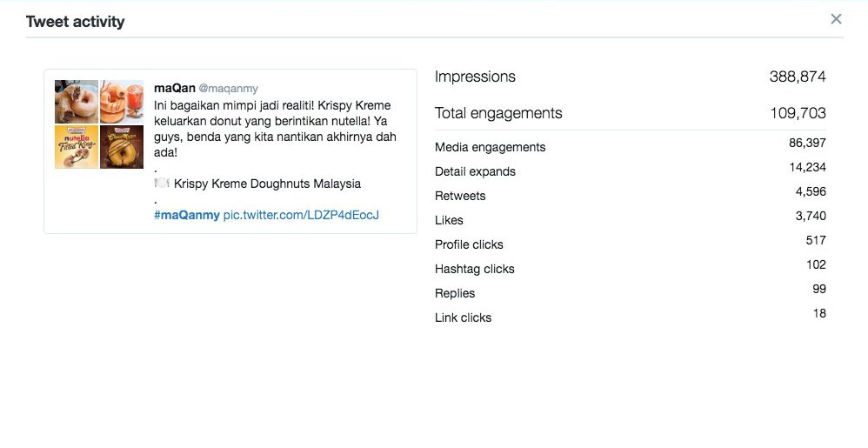Click the Media engagements row
The image size is (868, 448).
630,147
